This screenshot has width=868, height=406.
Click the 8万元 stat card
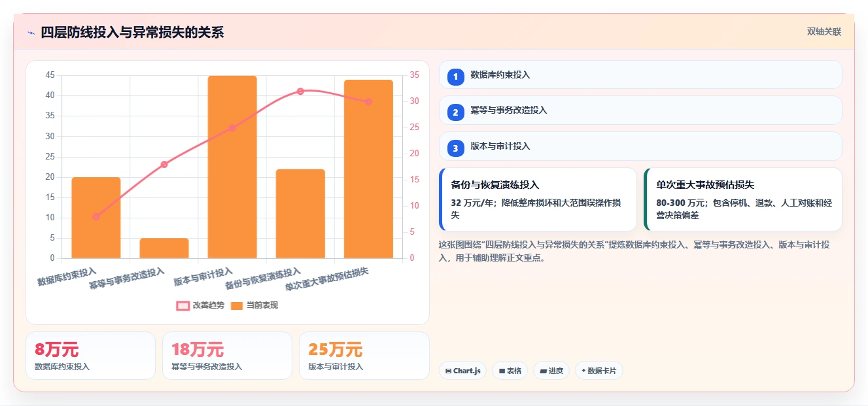click(90, 356)
